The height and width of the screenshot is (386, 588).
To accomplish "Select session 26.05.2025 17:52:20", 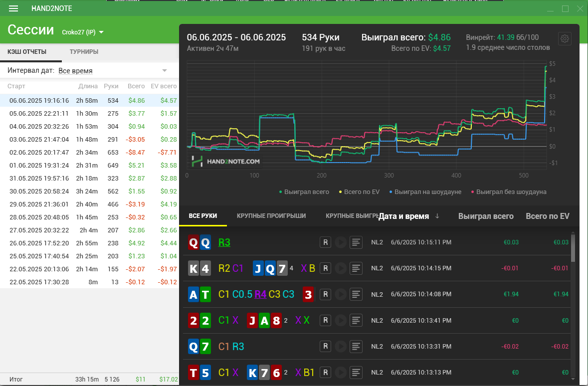I will pyautogui.click(x=89, y=243).
